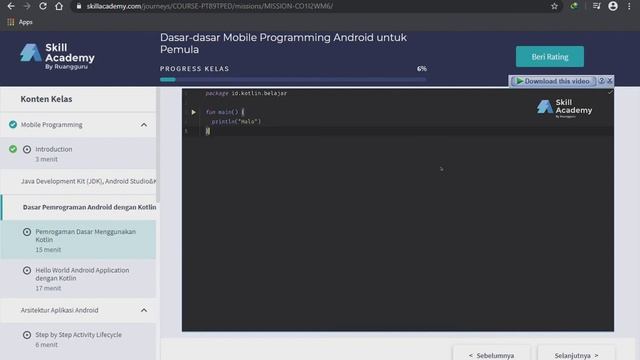Select the Mobile Programming section title

click(x=51, y=125)
